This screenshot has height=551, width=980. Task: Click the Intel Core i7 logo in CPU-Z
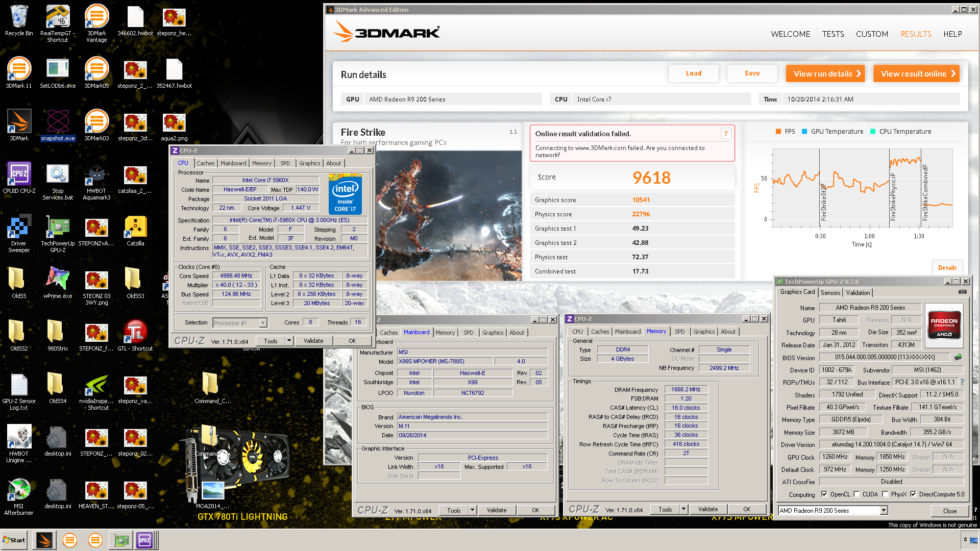pos(345,194)
